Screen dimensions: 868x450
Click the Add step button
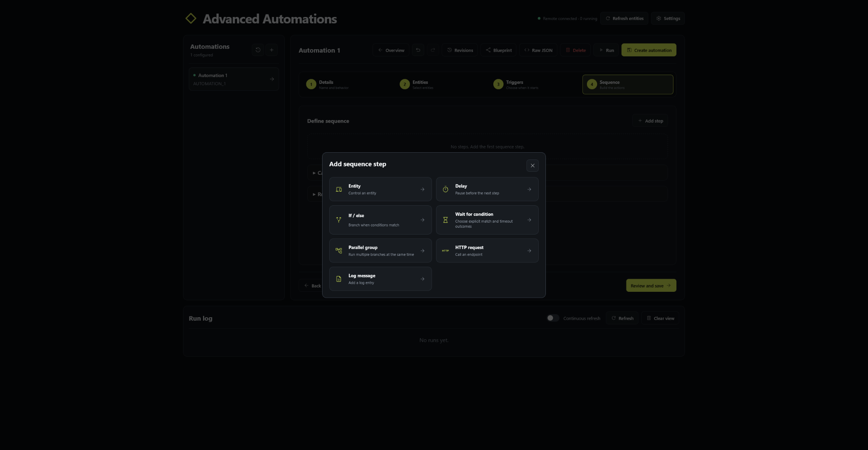click(650, 121)
